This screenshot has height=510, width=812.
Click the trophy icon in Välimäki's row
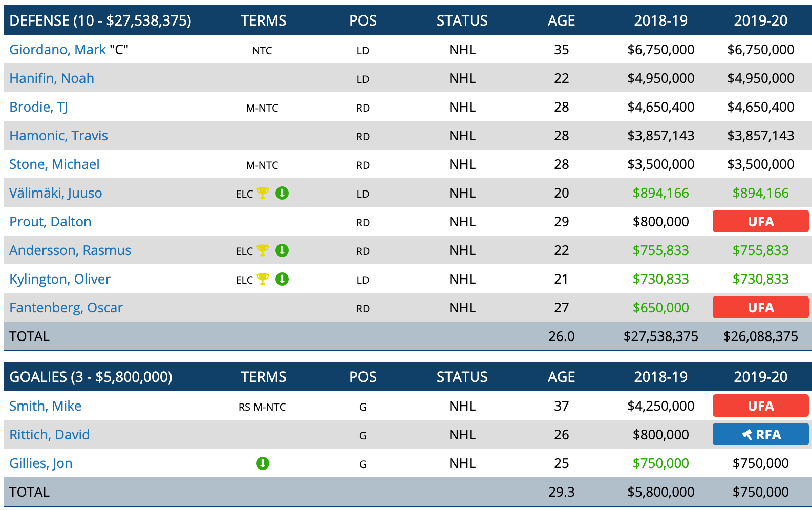tap(263, 193)
